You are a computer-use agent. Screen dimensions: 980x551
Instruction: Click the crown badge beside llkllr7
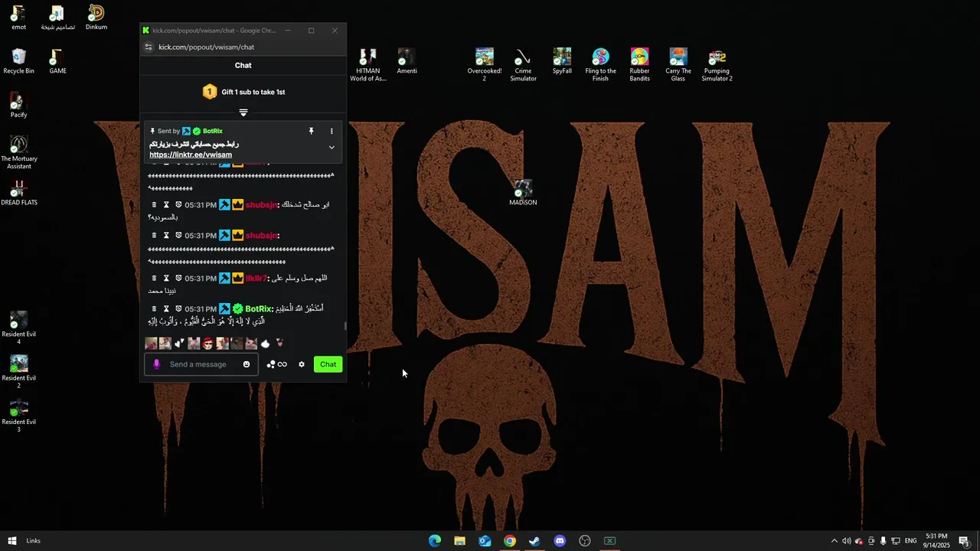237,279
